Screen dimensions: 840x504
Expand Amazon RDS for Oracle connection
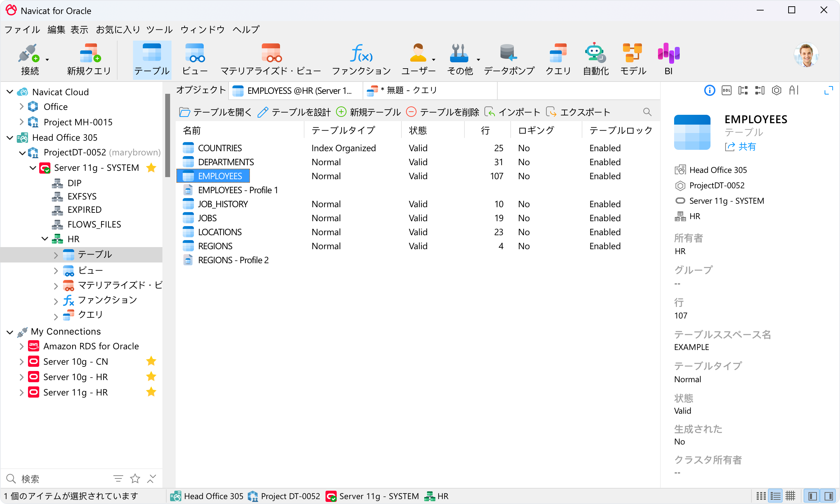tap(21, 346)
